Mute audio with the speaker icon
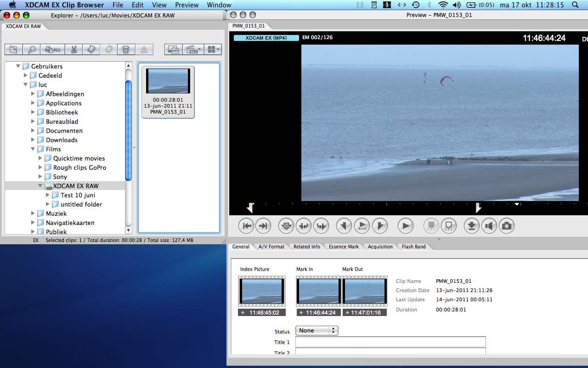588x368 pixels. (x=489, y=226)
